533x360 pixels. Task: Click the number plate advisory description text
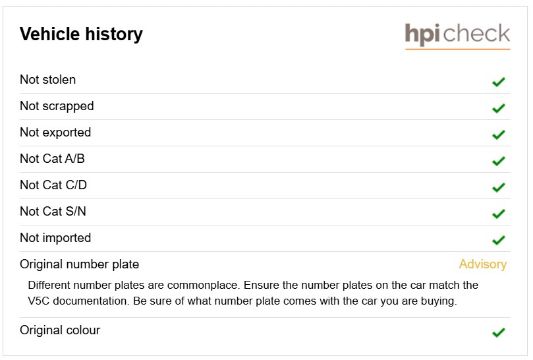(253, 293)
